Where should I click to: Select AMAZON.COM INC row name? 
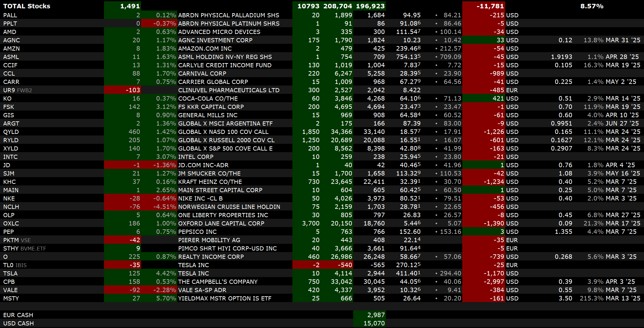pyautogui.click(x=205, y=48)
